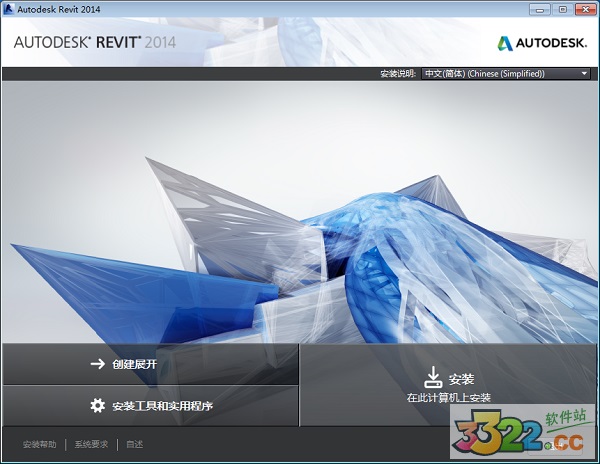Click the gear icon beside 安装工具和实用程序

[x=98, y=405]
